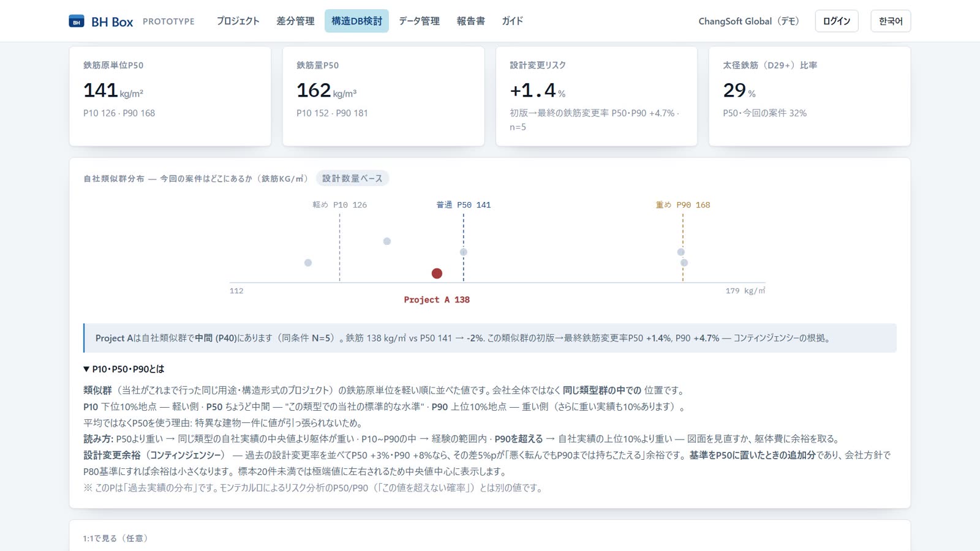Click the Project A 138 label
Viewport: 980px width, 551px height.
coord(437,300)
